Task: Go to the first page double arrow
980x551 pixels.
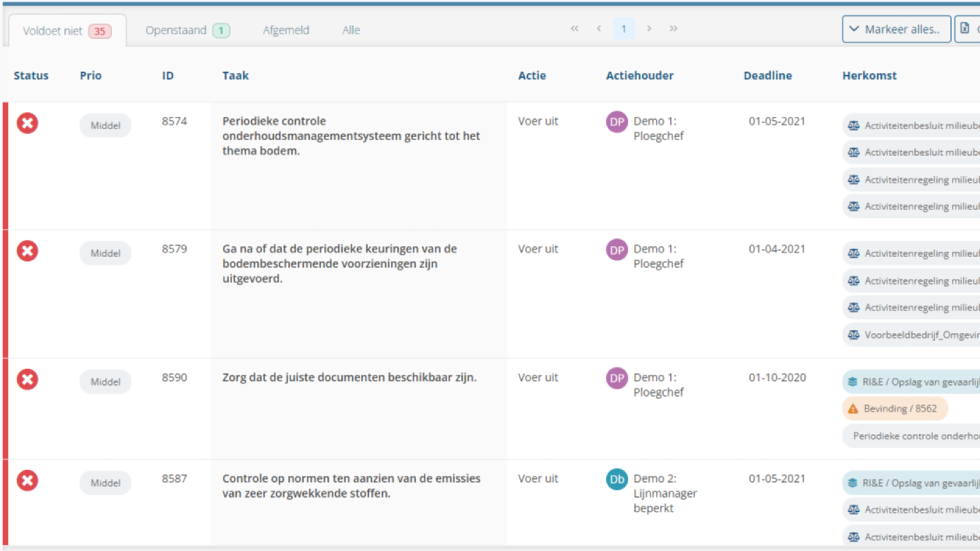Action: [x=575, y=29]
